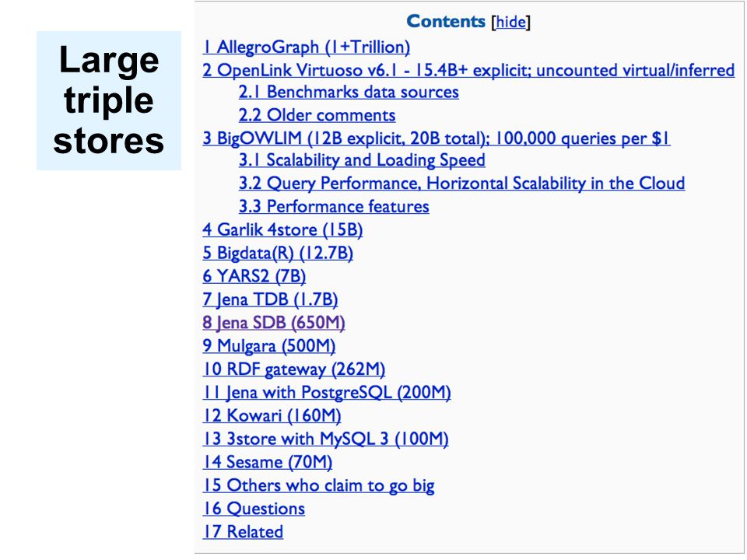Go to the OpenLink Virtuoso v6.1 section
747x560 pixels.
468,71
